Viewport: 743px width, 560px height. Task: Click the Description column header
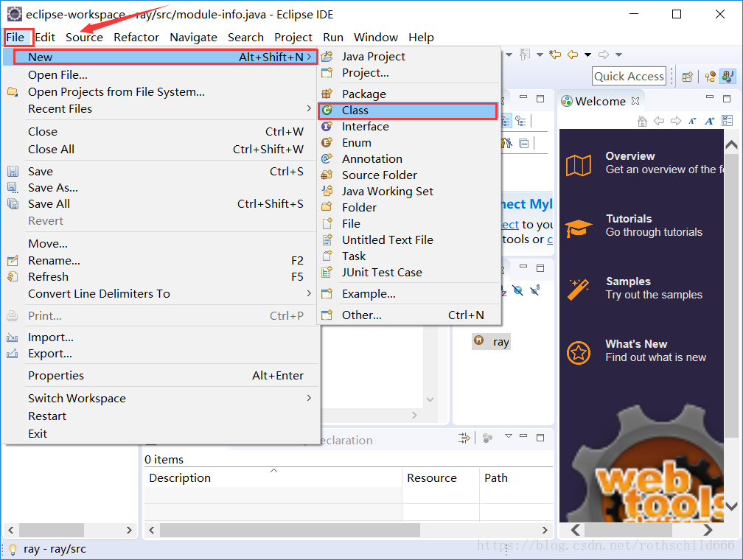(x=273, y=477)
